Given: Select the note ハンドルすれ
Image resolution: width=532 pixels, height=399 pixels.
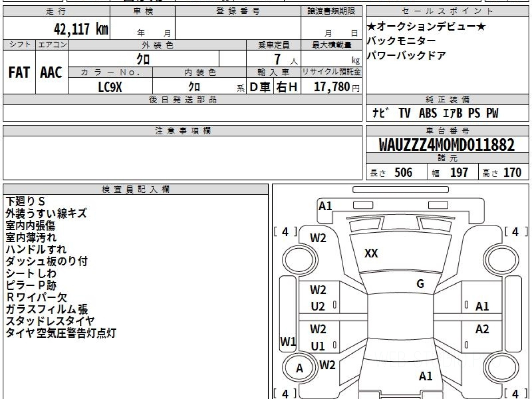Looking at the screenshot, I should pyautogui.click(x=36, y=249).
